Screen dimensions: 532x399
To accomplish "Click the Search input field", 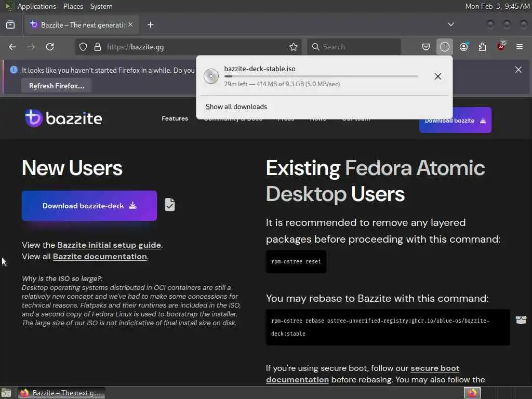I will [x=354, y=47].
